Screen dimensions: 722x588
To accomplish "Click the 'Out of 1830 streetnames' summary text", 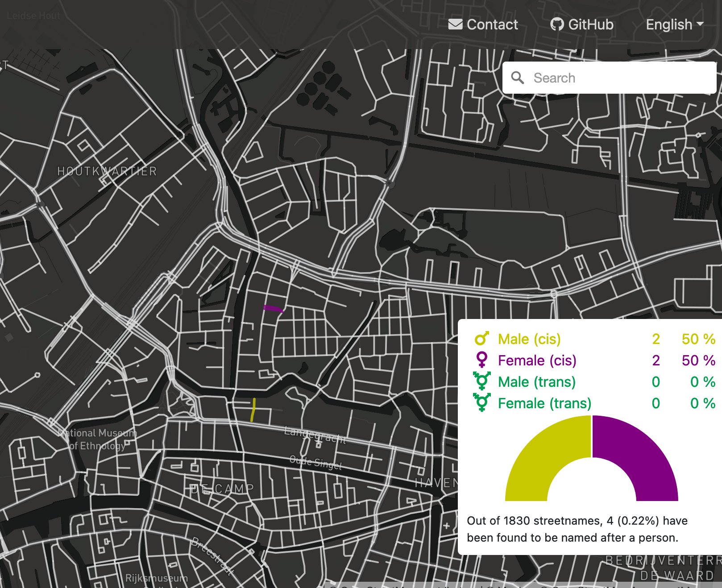I will tap(577, 529).
